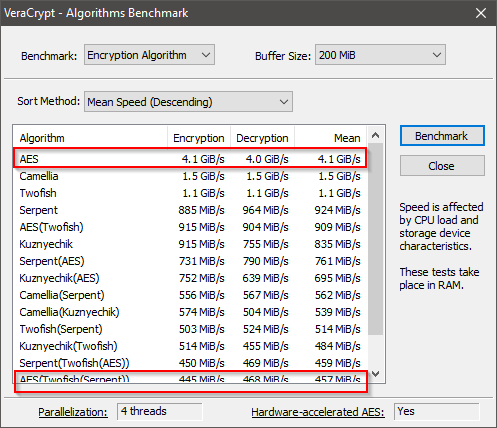The height and width of the screenshot is (428, 497).
Task: Select the Kuznyechik(AES) row
Action: [x=190, y=278]
